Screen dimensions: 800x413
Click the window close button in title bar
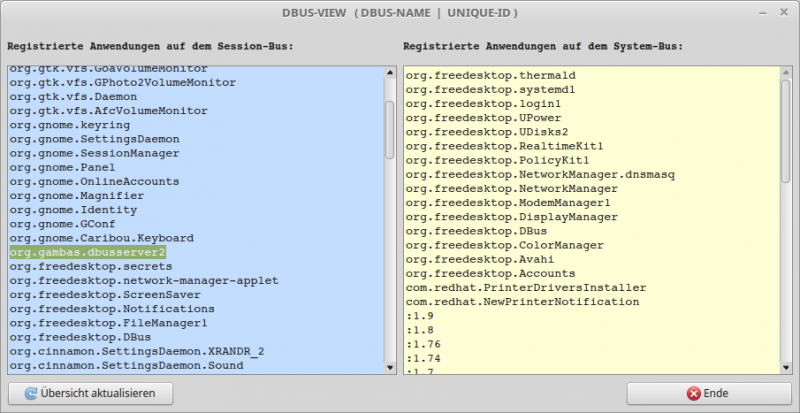[783, 12]
